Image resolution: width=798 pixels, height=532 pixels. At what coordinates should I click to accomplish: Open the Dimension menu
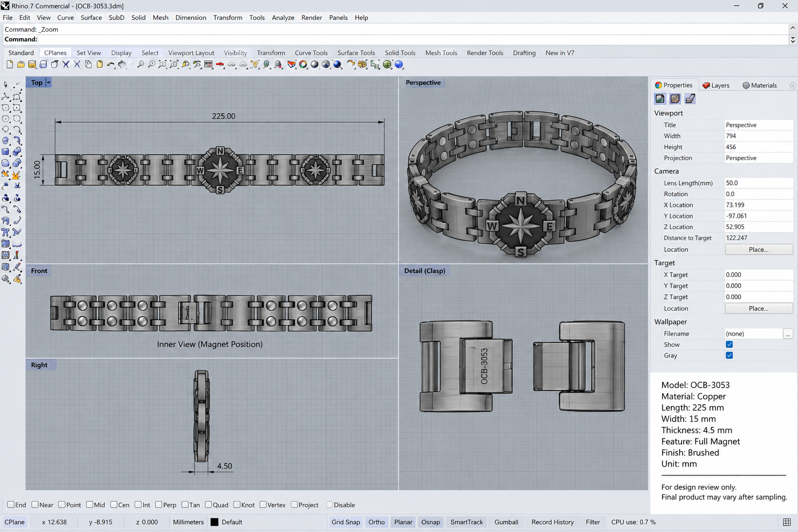click(191, 18)
